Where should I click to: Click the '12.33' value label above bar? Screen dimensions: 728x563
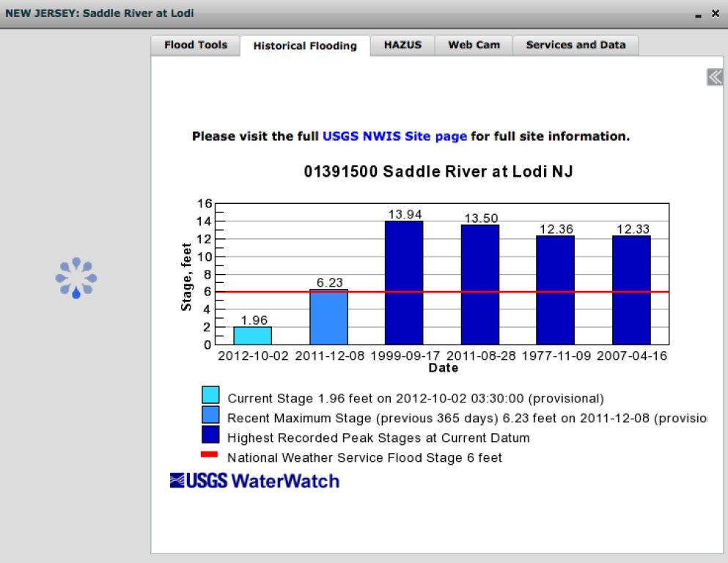point(633,229)
